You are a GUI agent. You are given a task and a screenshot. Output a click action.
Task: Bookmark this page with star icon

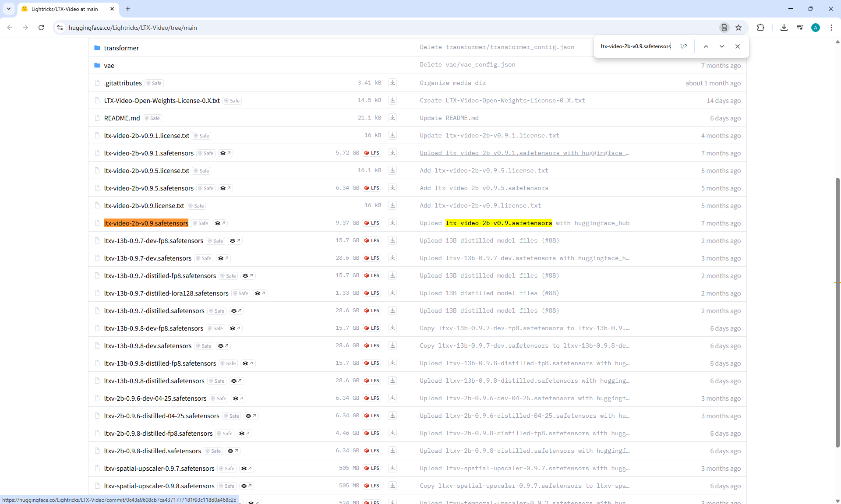[x=739, y=28]
